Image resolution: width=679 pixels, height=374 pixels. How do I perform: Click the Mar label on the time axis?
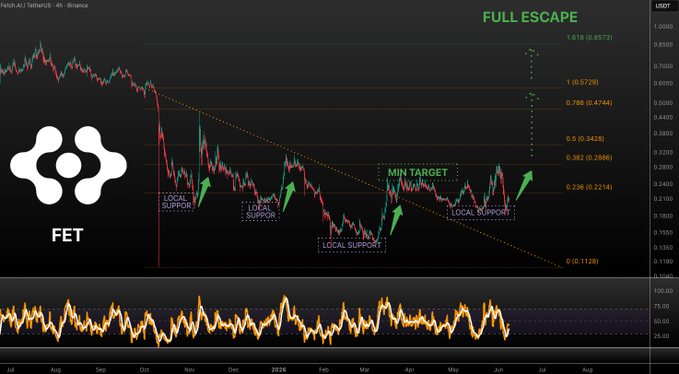[x=365, y=370]
